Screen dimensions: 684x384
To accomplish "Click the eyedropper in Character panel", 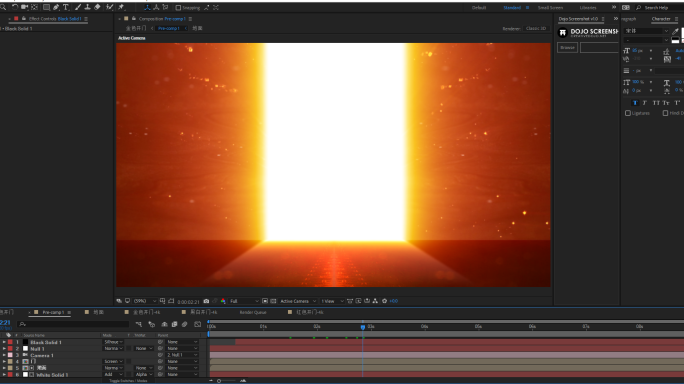I will [x=675, y=31].
